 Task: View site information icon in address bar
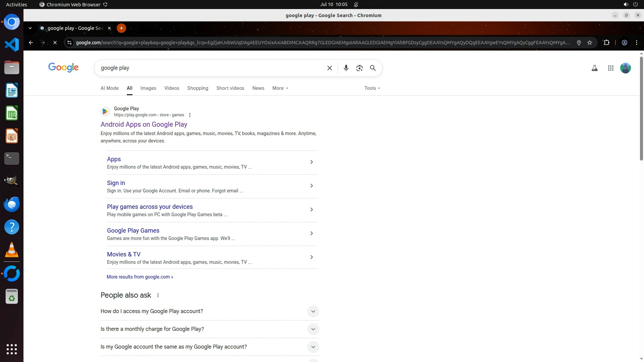coord(69,43)
